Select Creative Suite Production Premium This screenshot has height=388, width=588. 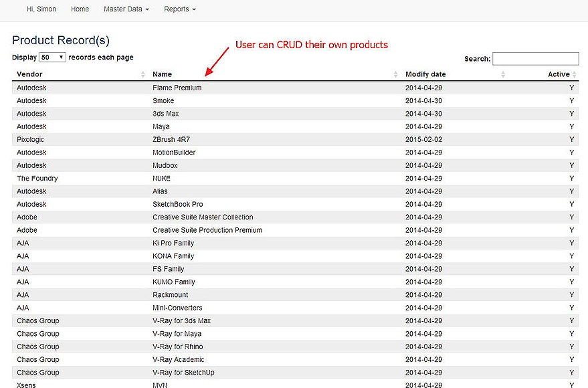[x=207, y=230]
